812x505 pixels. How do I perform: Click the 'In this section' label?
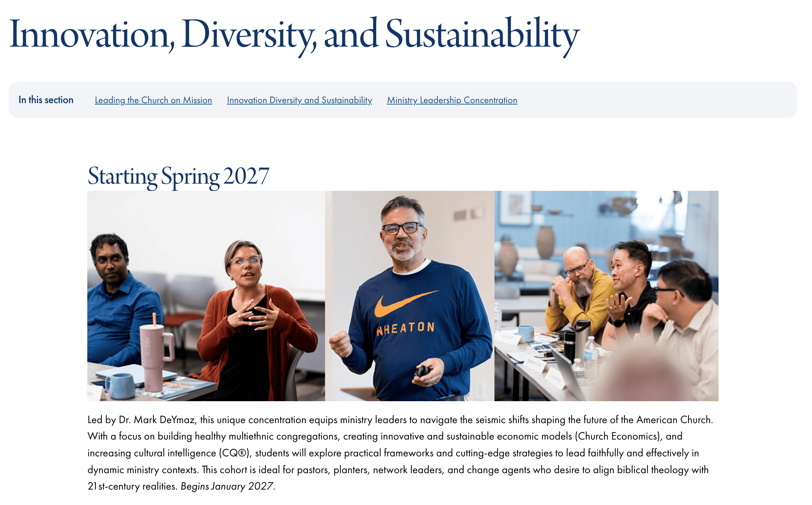[46, 100]
